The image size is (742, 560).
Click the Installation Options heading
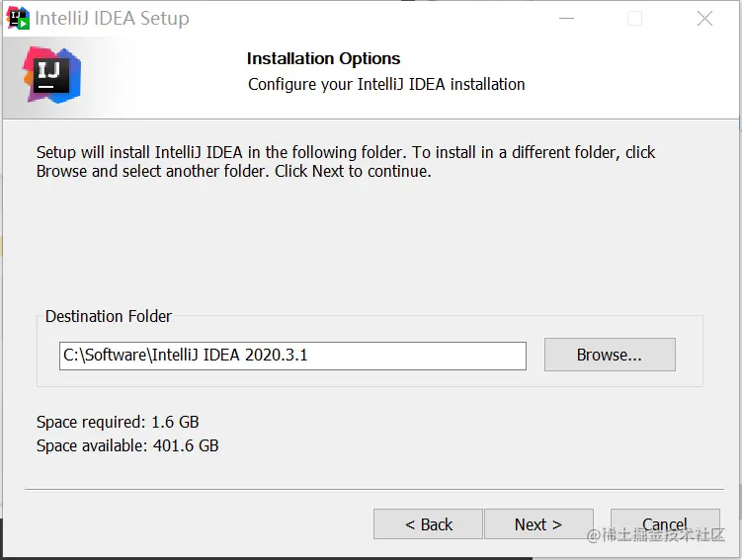(323, 58)
